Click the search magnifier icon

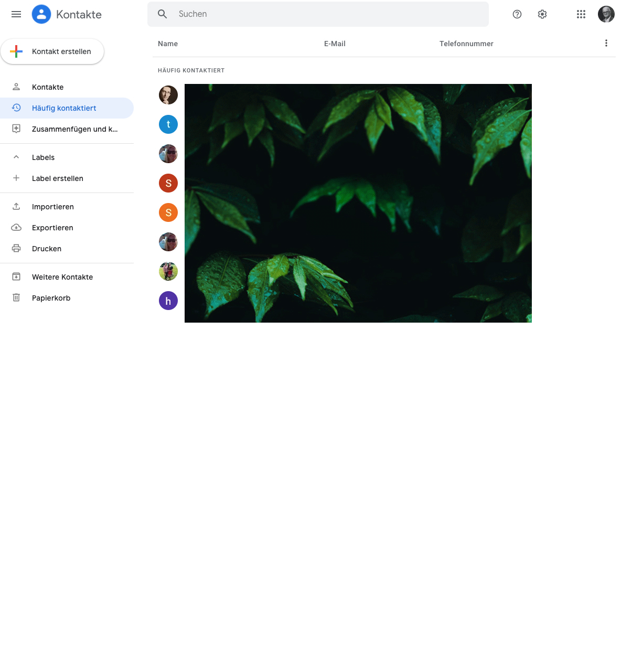click(163, 14)
